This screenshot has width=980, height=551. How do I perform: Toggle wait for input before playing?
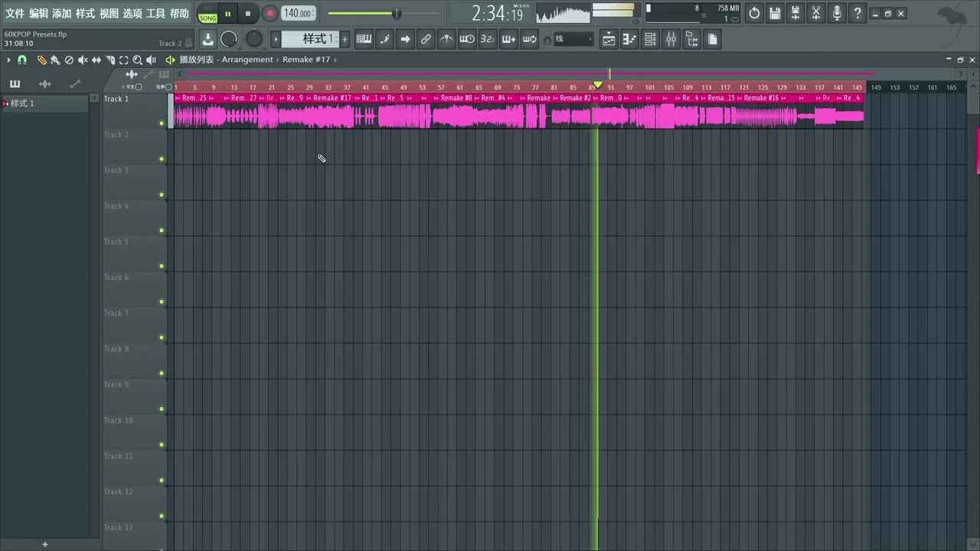coord(467,39)
